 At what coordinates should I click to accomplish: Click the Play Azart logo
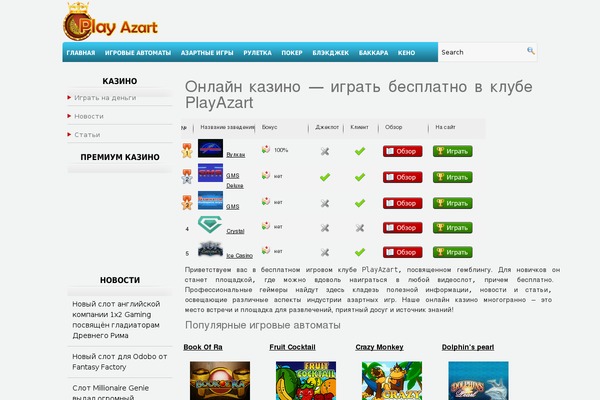point(111,22)
